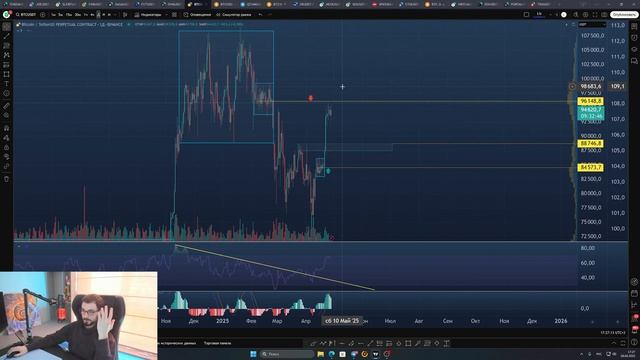Screen dimensions: 640x360
Task: Open BTCUSDT symbol search
Action: point(27,15)
